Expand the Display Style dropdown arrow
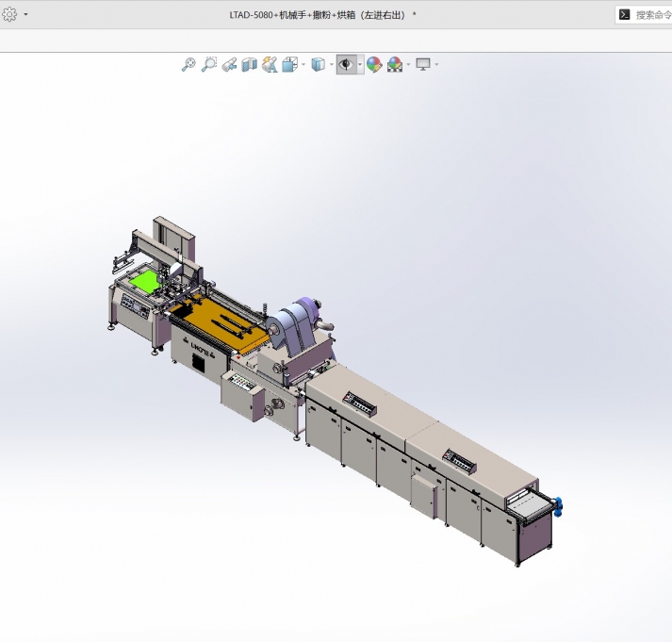This screenshot has width=672, height=642. tap(331, 65)
